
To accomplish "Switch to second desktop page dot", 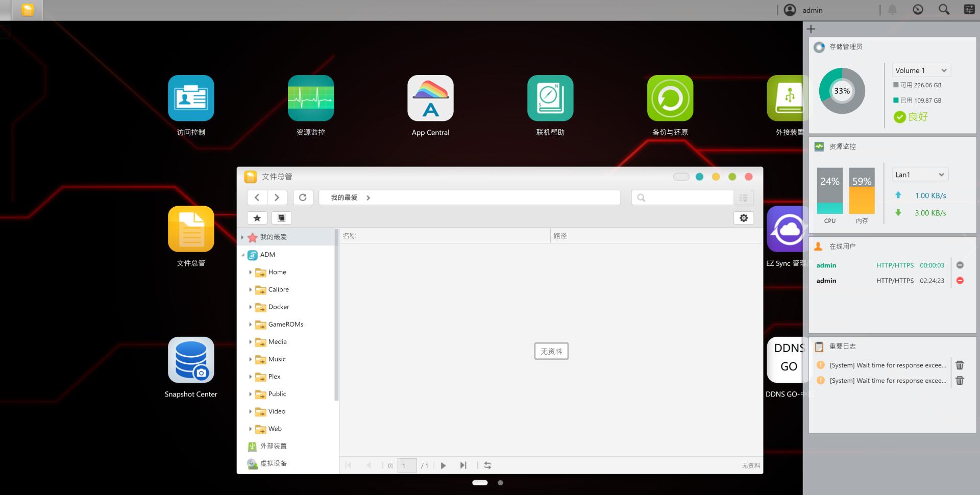I will 501,483.
